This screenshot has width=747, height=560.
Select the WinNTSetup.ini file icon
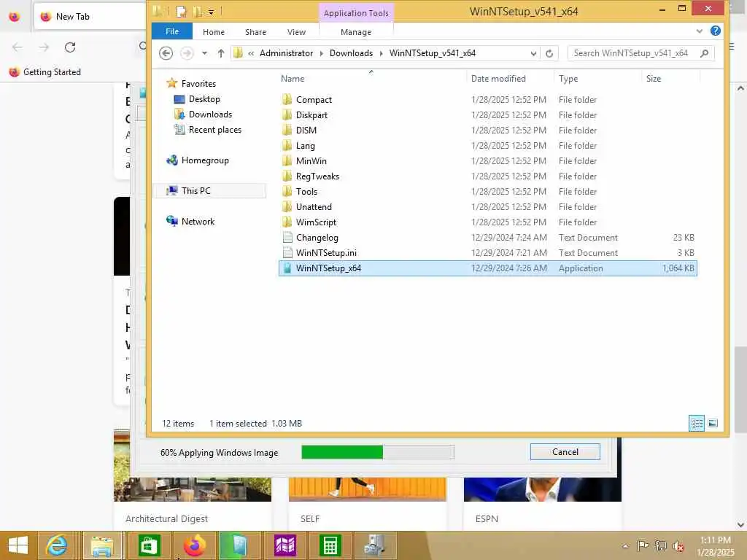287,252
